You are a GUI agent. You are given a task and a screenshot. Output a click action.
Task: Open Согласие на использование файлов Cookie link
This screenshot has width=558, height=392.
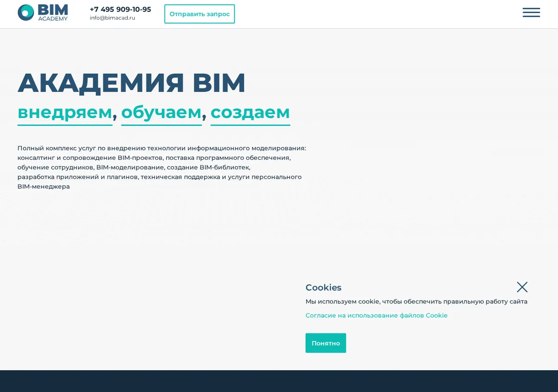[x=376, y=315]
